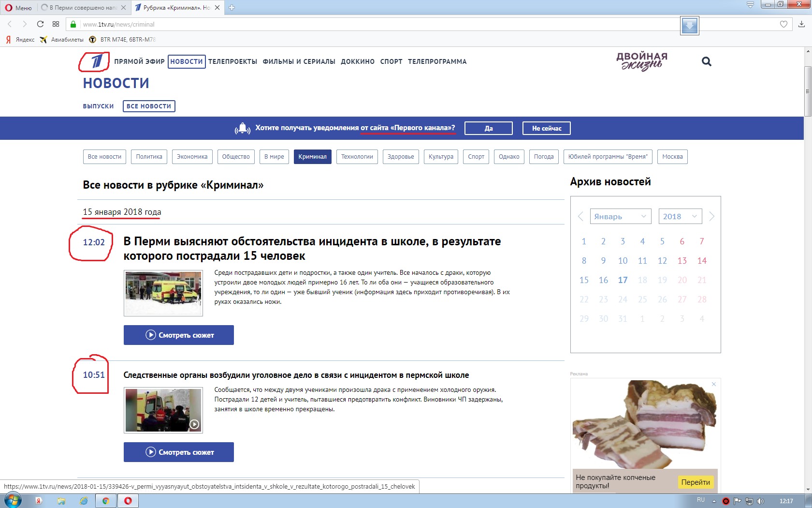The width and height of the screenshot is (812, 508).
Task: Open the browser downloads arrow icon
Action: (801, 24)
